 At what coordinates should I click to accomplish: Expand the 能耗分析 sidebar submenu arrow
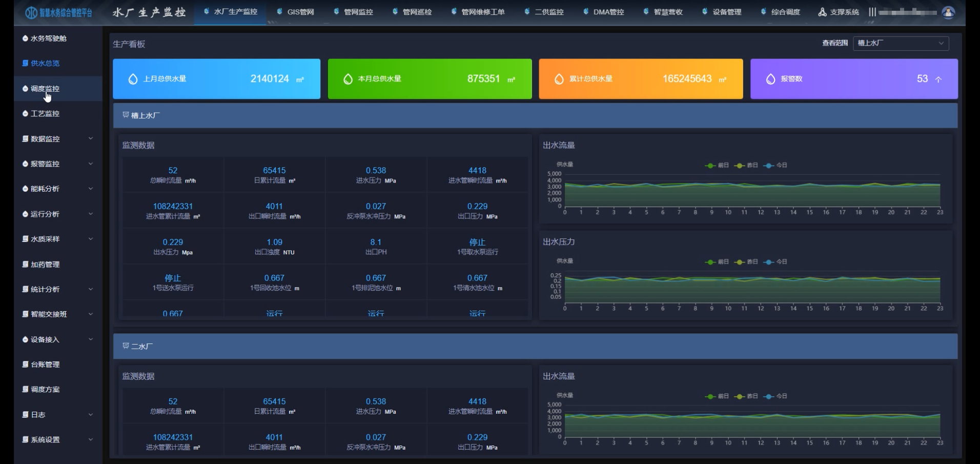pos(91,189)
